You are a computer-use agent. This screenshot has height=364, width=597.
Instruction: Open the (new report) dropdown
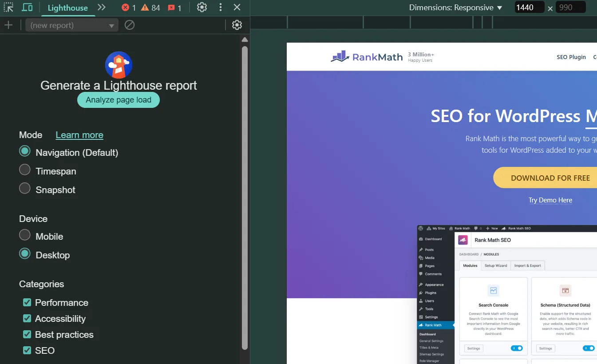pyautogui.click(x=71, y=25)
